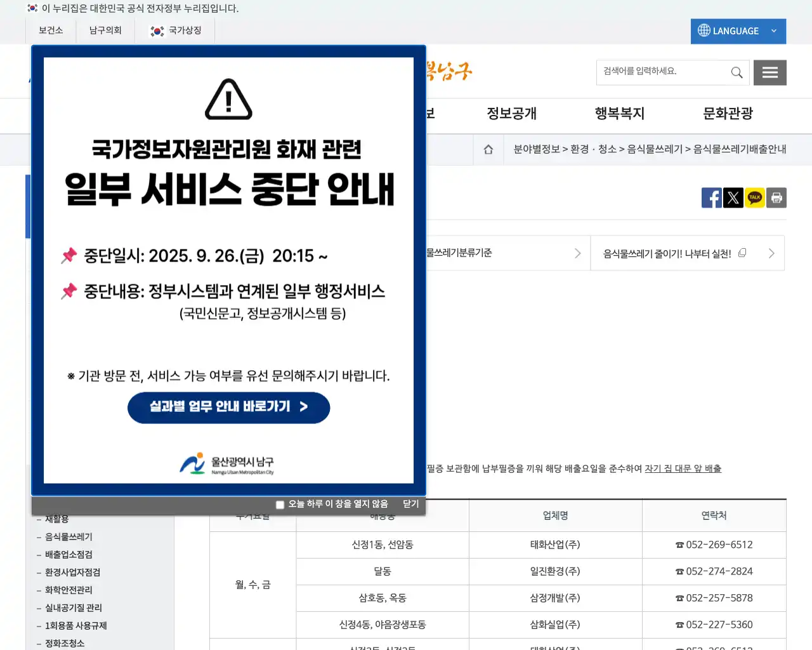Viewport: 812px width, 650px height.
Task: Click '실과별 업무 안내 바로가기' button
Action: tap(228, 408)
